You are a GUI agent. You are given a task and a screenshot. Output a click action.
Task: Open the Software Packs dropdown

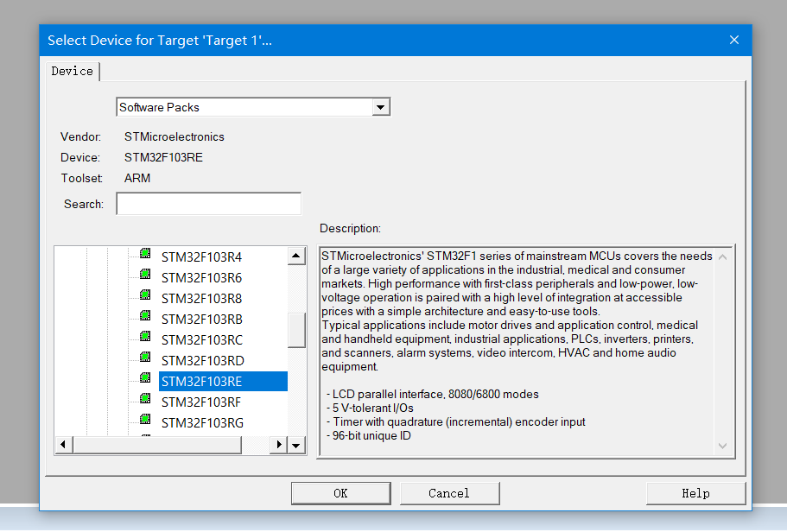pyautogui.click(x=380, y=107)
